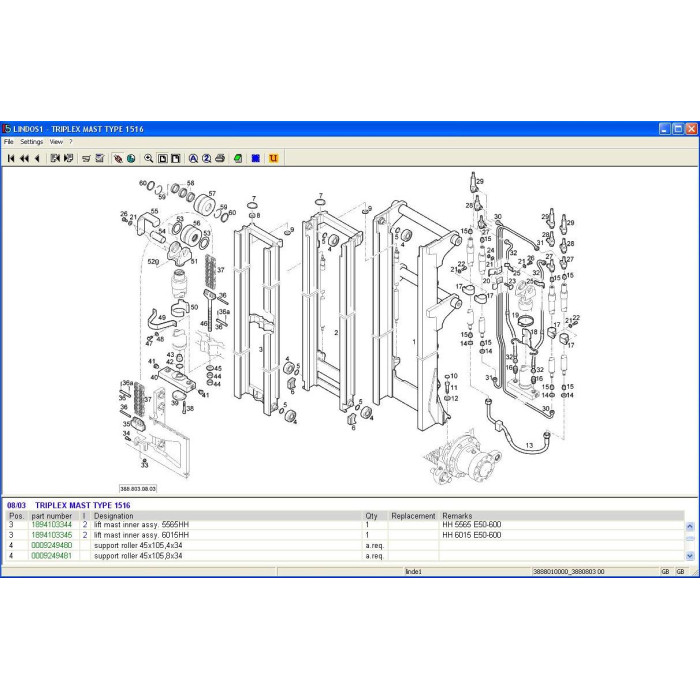The height and width of the screenshot is (700, 700).
Task: Click remark 'HH 5565 E50-600'
Action: pos(471,525)
